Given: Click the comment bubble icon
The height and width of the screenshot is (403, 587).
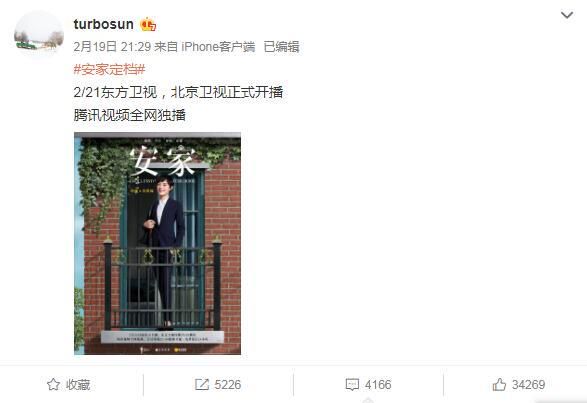Looking at the screenshot, I should (352, 385).
